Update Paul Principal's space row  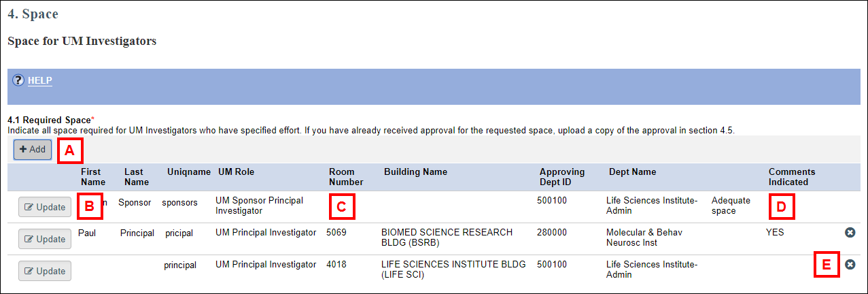[x=45, y=239]
